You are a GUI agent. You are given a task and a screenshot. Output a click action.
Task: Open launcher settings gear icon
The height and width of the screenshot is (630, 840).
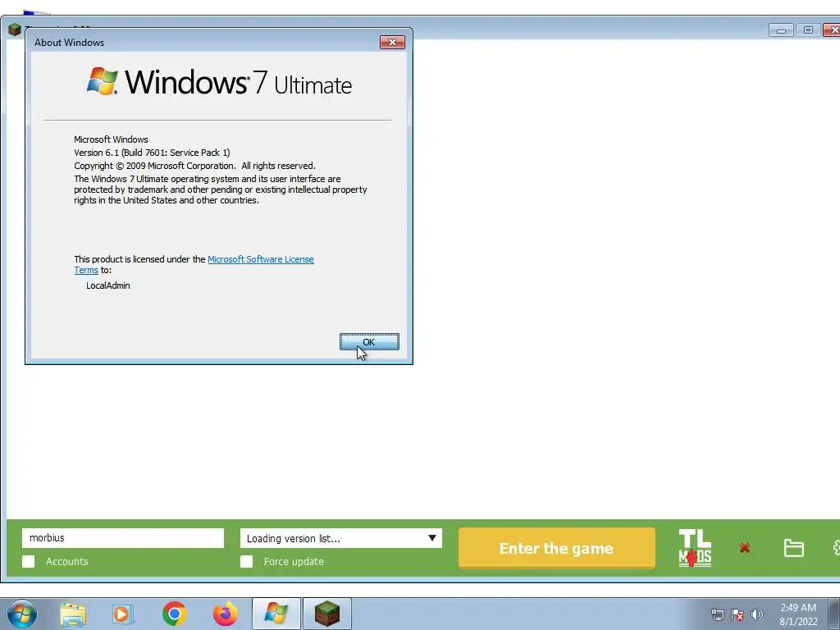pos(836,548)
